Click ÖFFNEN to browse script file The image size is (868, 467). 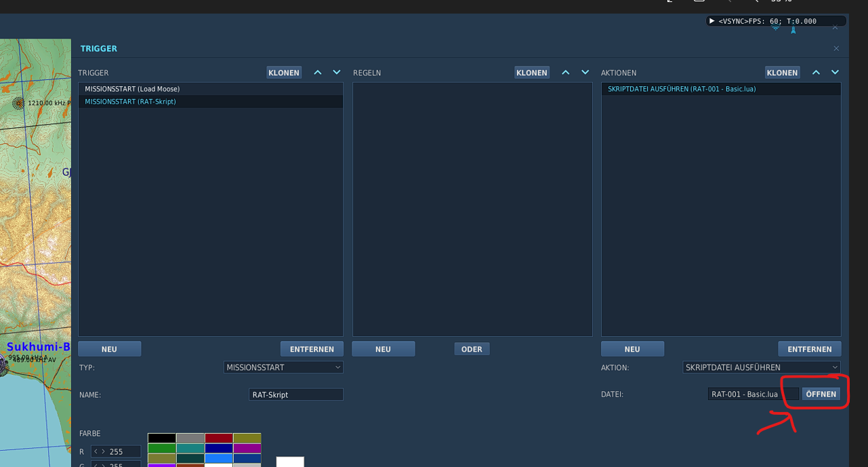[x=821, y=394]
